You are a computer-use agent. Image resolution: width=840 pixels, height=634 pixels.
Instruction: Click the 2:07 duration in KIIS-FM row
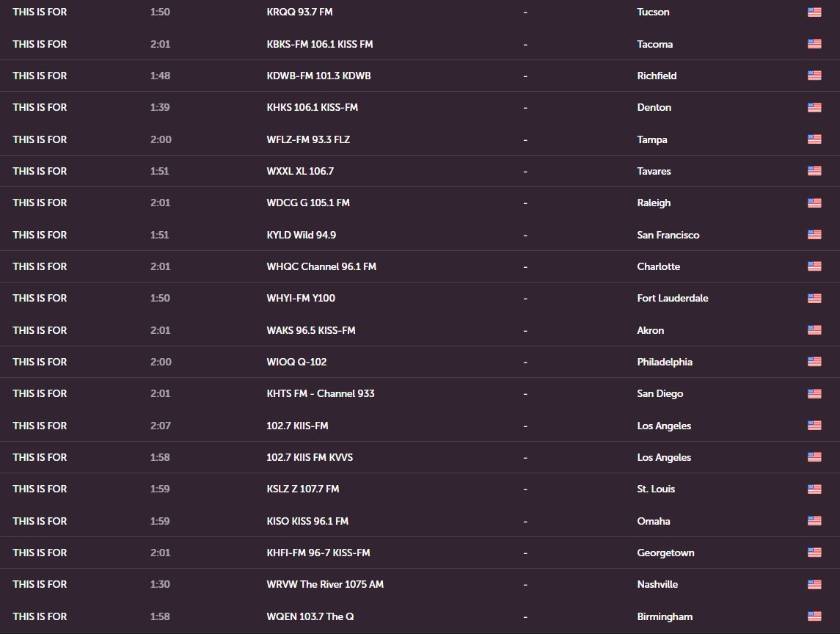point(161,426)
